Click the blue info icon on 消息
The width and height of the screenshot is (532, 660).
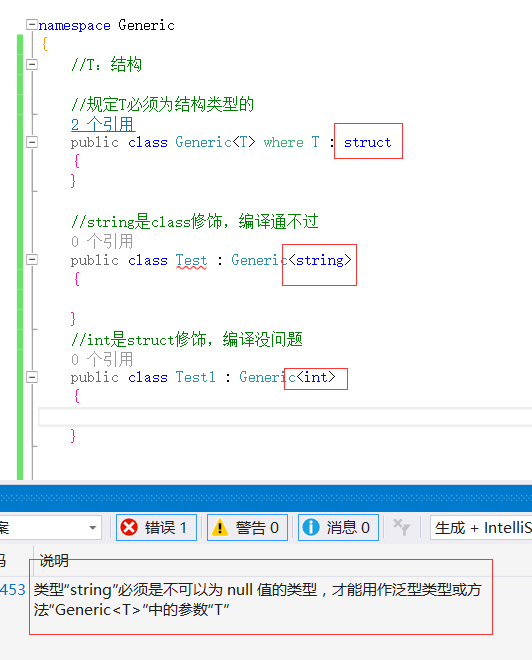(311, 527)
